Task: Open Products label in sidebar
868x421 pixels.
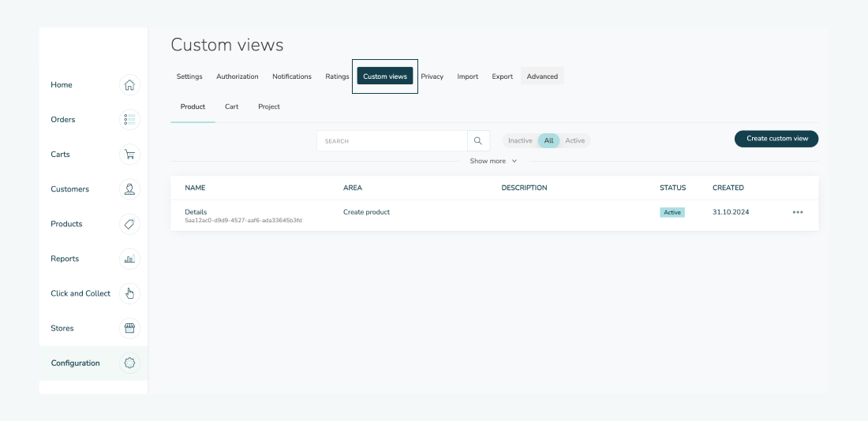Action: click(66, 224)
